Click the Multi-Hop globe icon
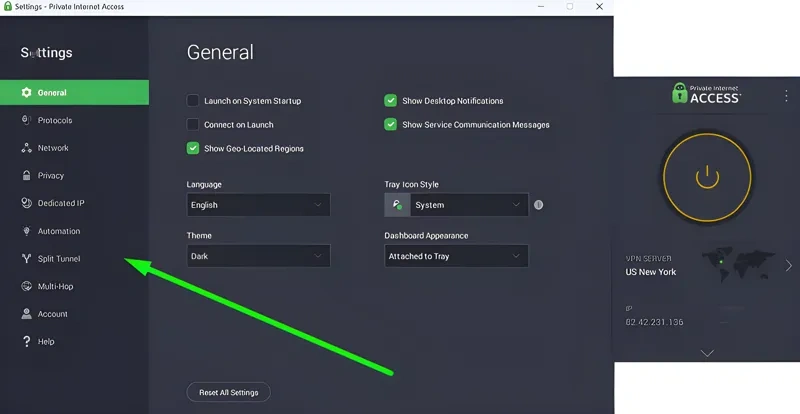The width and height of the screenshot is (800, 414). pyautogui.click(x=27, y=286)
